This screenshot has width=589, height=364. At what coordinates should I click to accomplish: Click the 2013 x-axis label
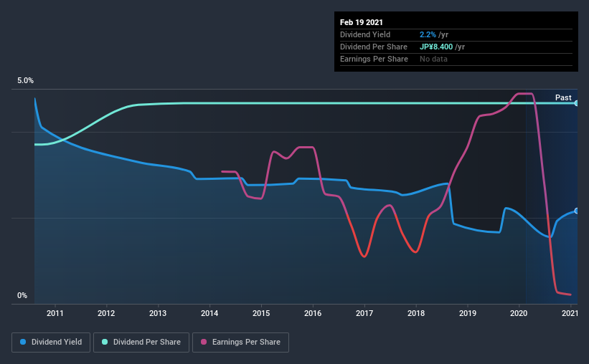pyautogui.click(x=158, y=313)
